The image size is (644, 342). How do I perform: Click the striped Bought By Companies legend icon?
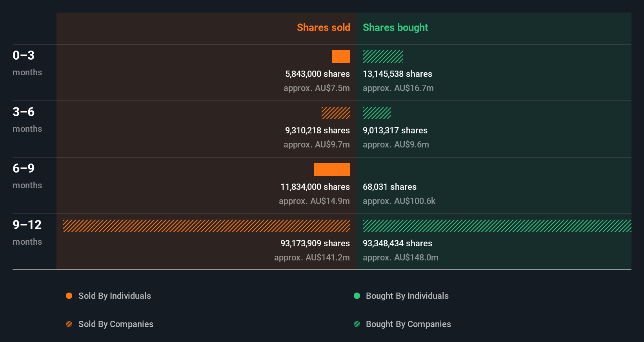pos(357,324)
